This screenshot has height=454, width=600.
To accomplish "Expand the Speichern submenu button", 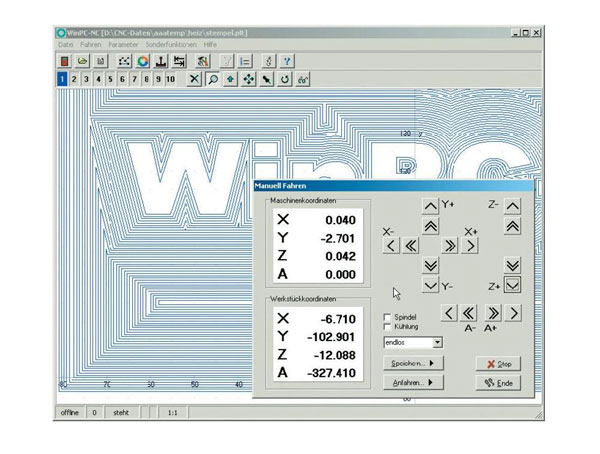I will pyautogui.click(x=413, y=363).
